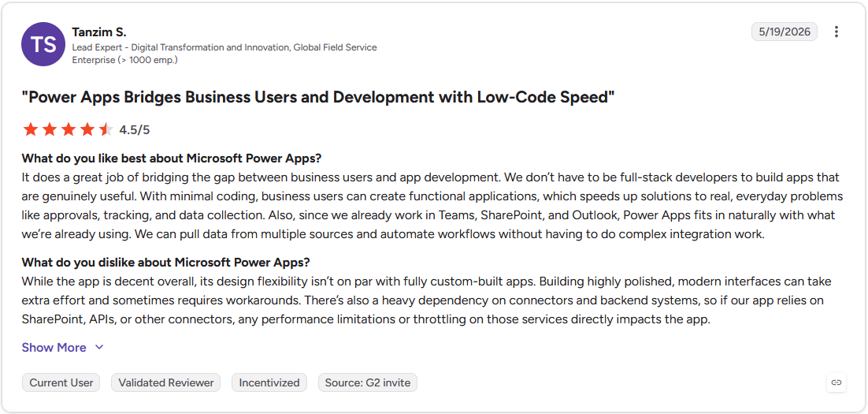The image size is (868, 414).
Task: Click the reviewer job title line
Action: pos(224,47)
